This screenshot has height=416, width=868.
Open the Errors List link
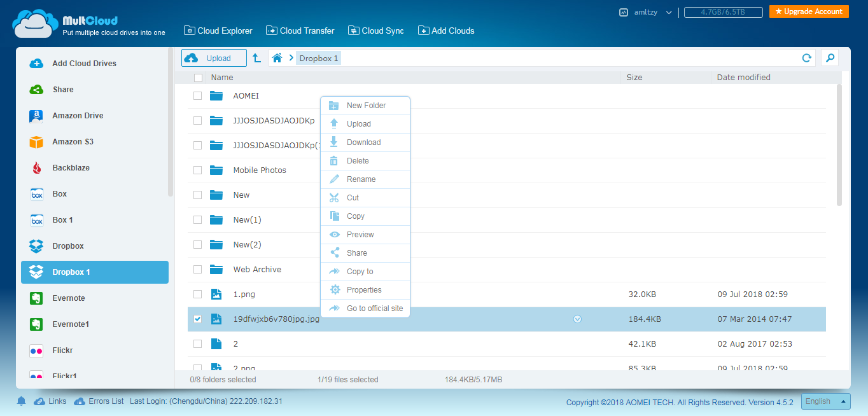[106, 401]
